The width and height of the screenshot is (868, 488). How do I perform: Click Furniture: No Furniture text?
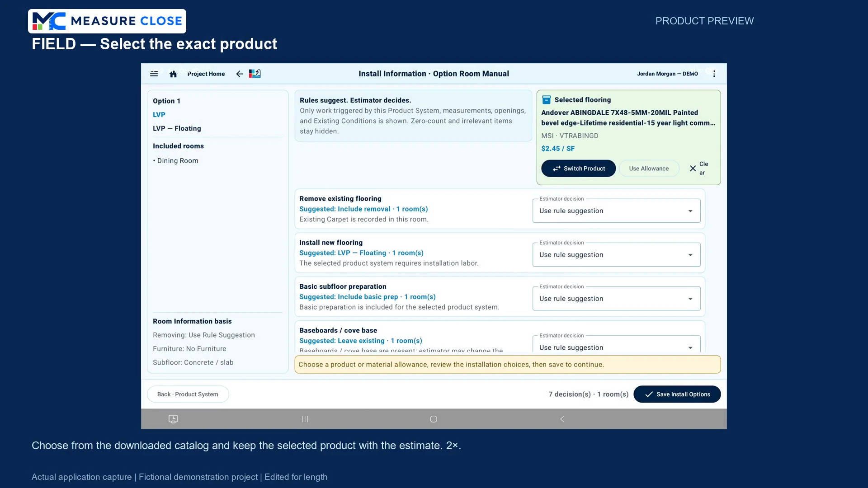point(189,349)
